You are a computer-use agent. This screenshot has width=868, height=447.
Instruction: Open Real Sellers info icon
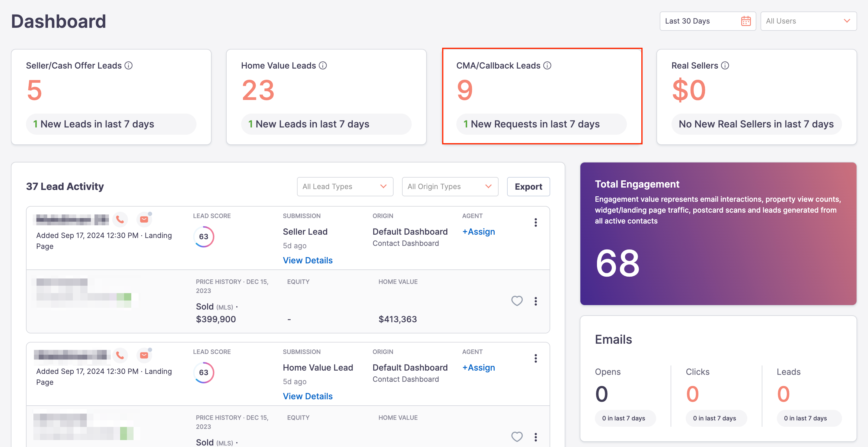pos(725,66)
